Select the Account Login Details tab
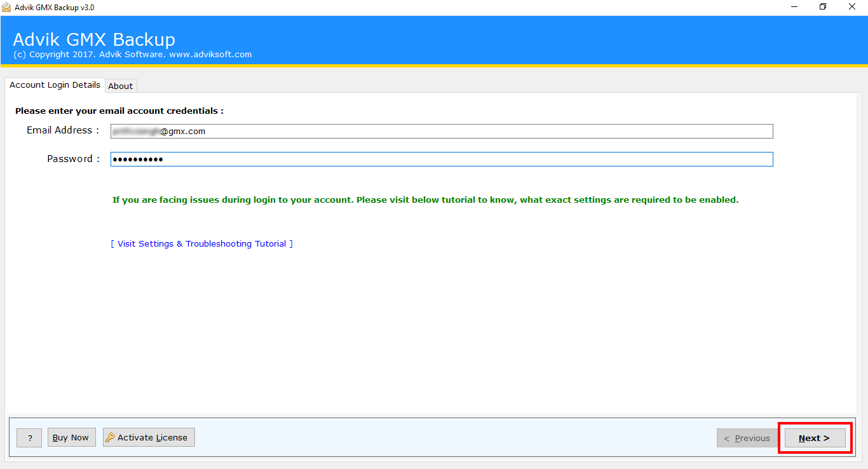Viewport: 868px width, 469px height. 55,85
